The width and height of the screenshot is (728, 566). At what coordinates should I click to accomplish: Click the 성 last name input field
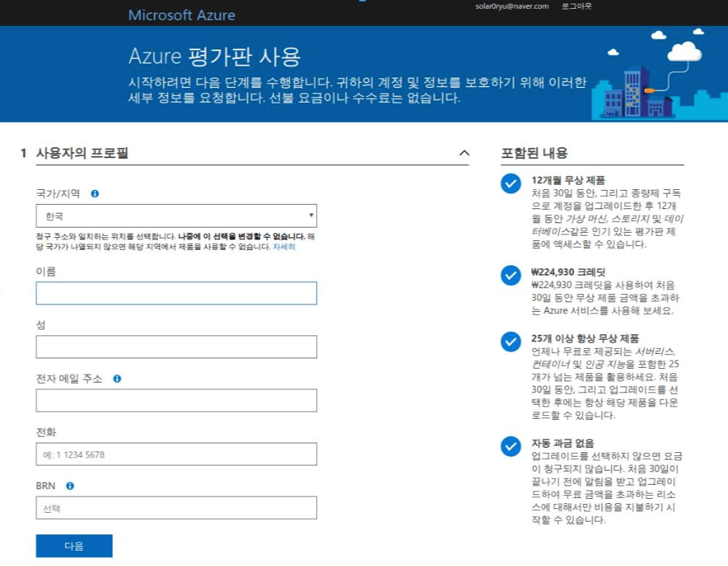click(x=176, y=347)
